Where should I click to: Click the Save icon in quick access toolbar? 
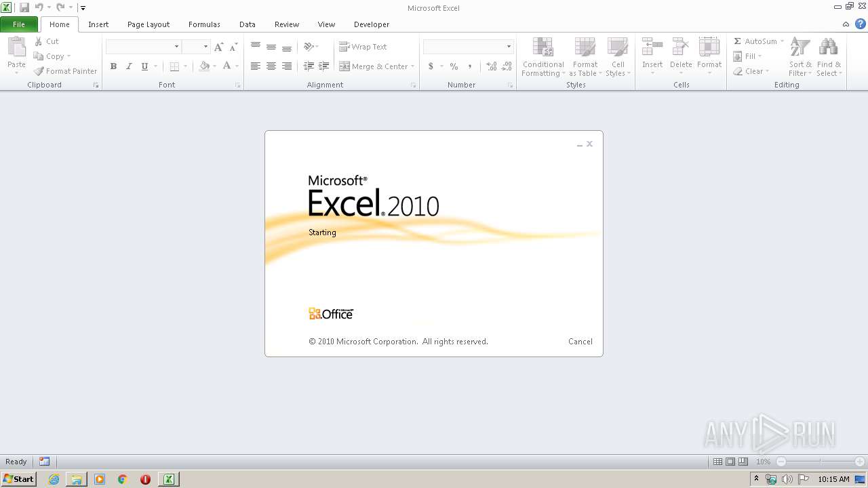click(24, 7)
